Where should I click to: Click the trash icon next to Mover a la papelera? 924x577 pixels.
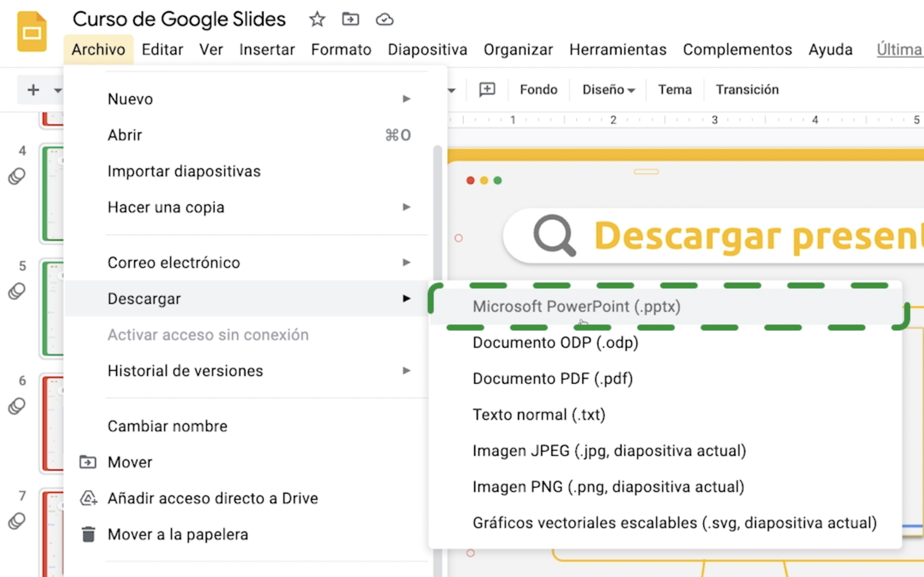(88, 534)
